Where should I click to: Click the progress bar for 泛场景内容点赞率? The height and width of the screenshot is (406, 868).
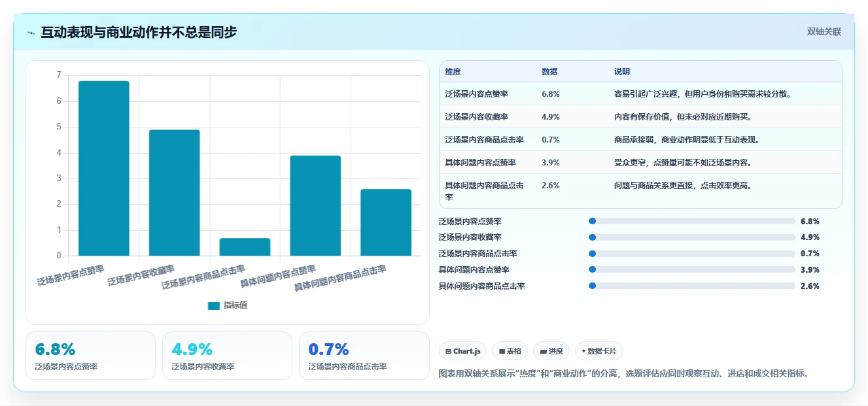point(692,221)
